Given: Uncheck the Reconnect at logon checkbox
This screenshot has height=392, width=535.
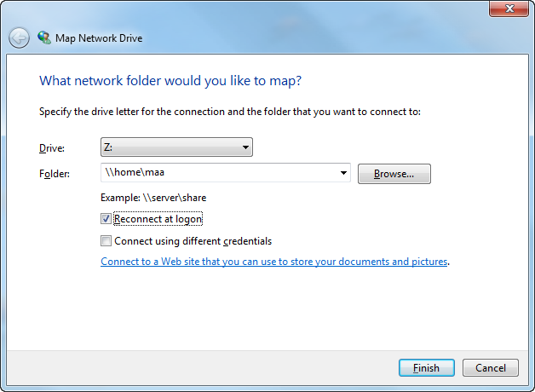Looking at the screenshot, I should (106, 219).
